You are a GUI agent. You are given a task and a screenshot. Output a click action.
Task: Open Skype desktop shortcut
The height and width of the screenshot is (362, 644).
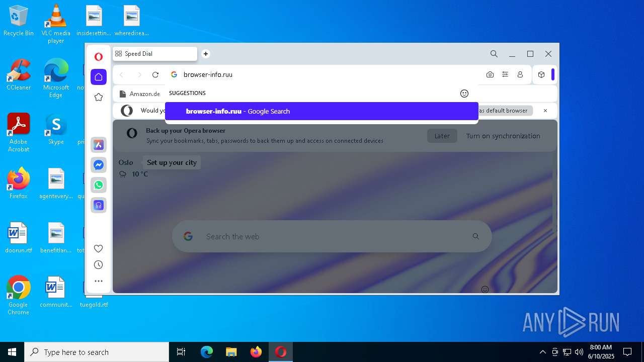tap(56, 129)
